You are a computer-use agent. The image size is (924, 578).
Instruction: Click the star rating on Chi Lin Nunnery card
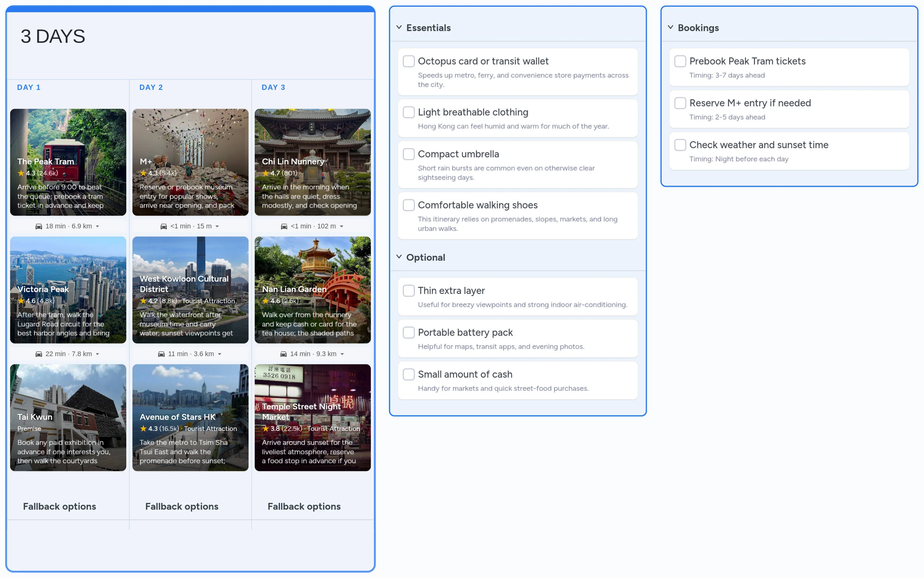click(265, 173)
